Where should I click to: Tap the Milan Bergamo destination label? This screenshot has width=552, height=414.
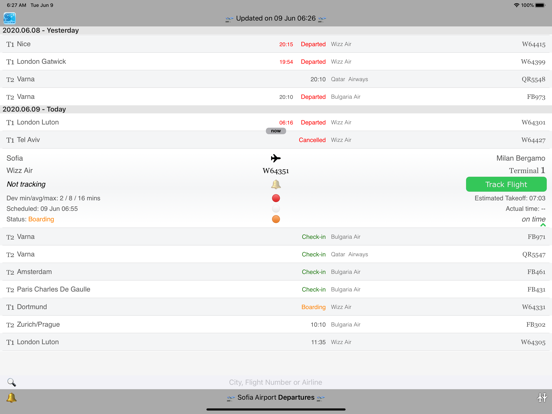(521, 158)
